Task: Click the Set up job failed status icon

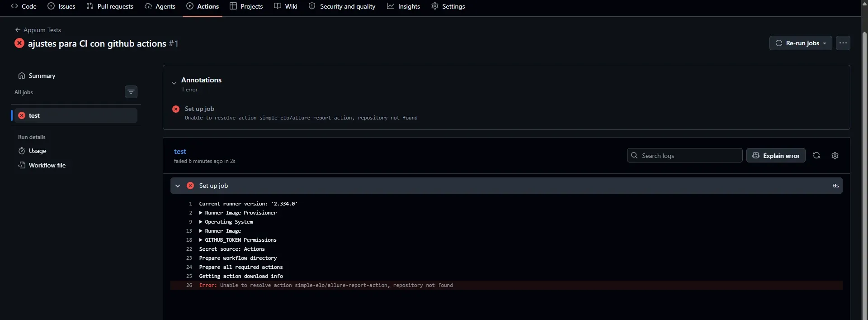Action: pos(190,186)
